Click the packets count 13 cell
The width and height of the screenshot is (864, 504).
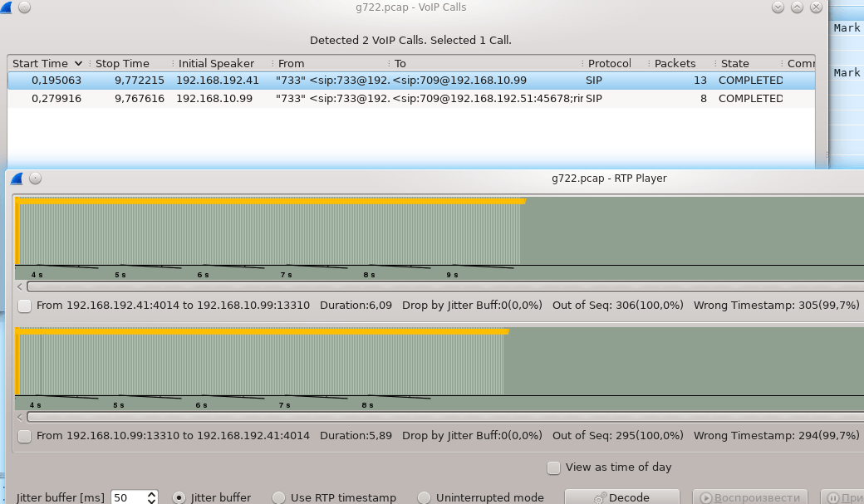[x=700, y=81]
